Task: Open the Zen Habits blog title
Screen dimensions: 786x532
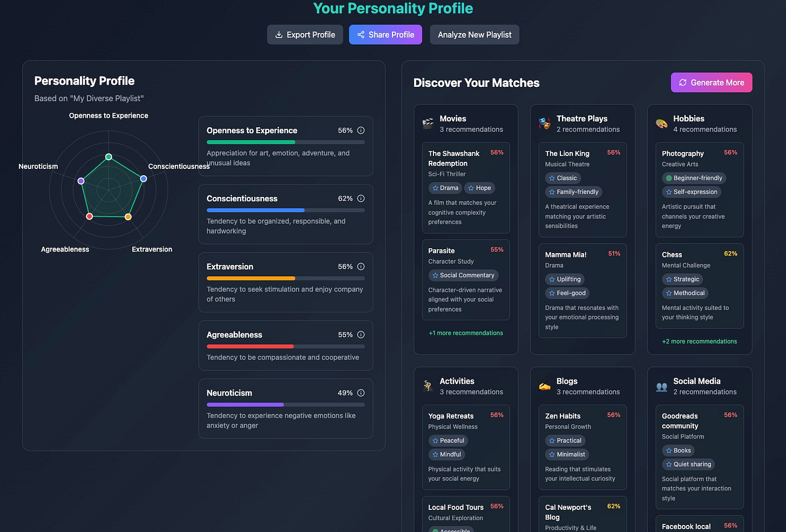Action: 563,417
